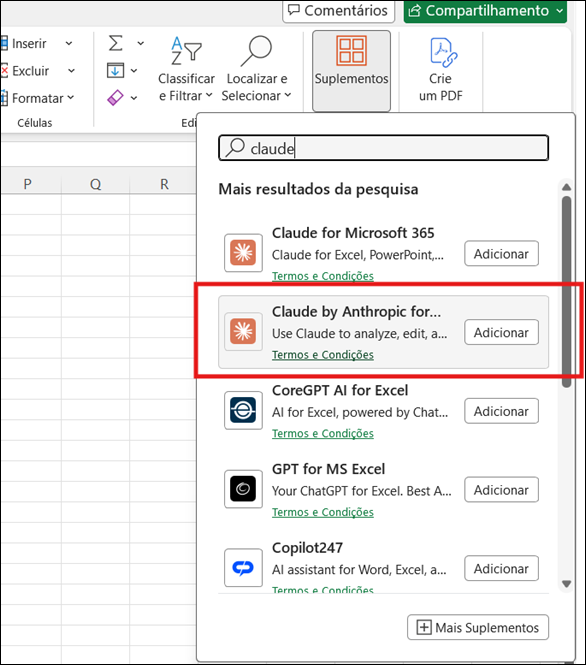
Task: Click the Claude by Anthropic for... title
Action: [x=357, y=312]
